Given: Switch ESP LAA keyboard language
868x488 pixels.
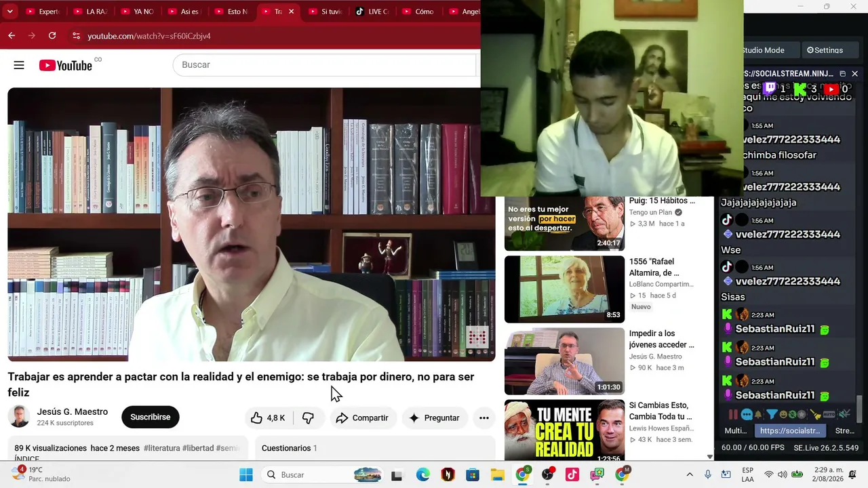Looking at the screenshot, I should [x=748, y=474].
